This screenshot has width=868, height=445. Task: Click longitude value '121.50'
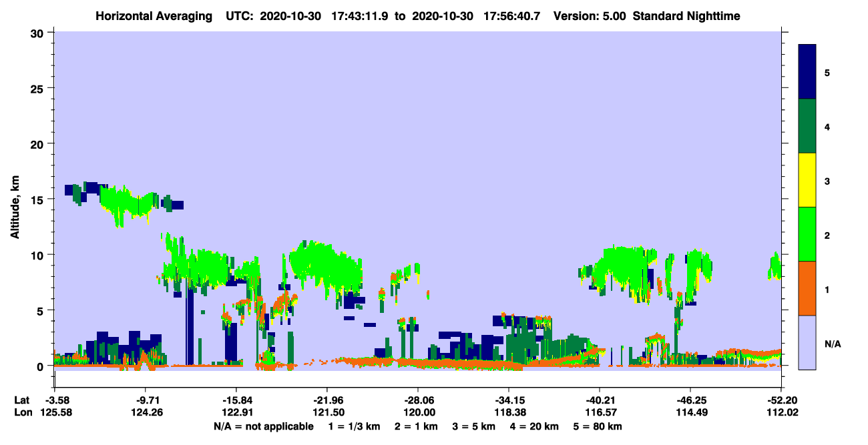pyautogui.click(x=327, y=413)
